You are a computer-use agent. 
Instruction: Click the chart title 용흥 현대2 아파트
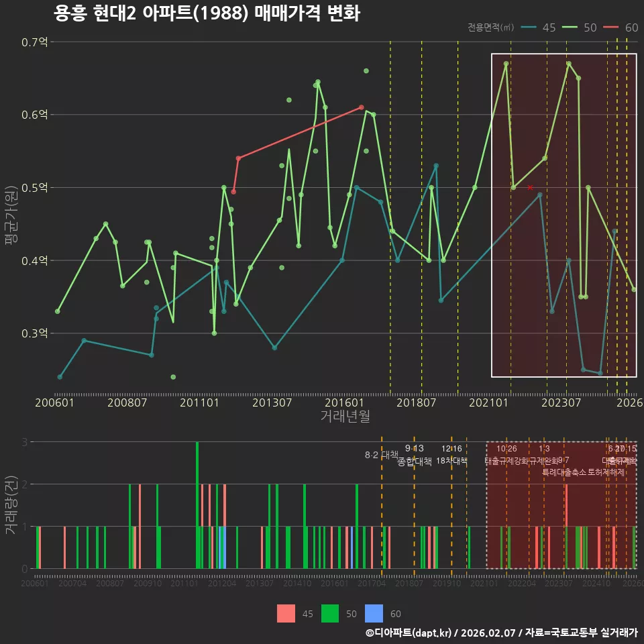point(207,13)
